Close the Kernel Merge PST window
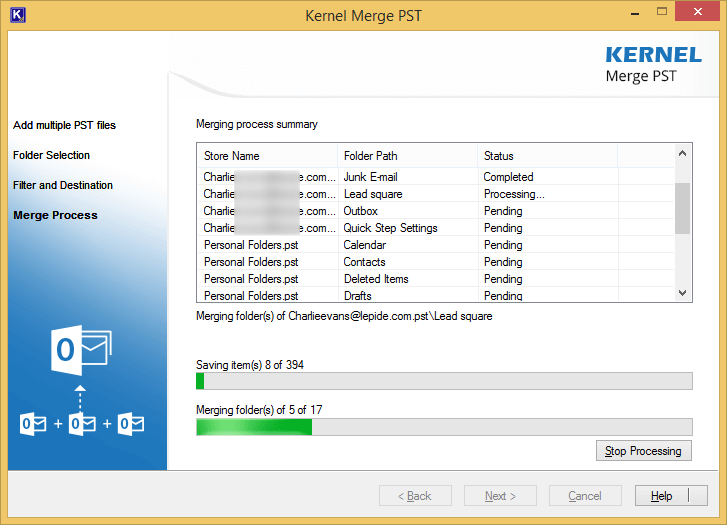This screenshot has height=525, width=727. [x=697, y=12]
